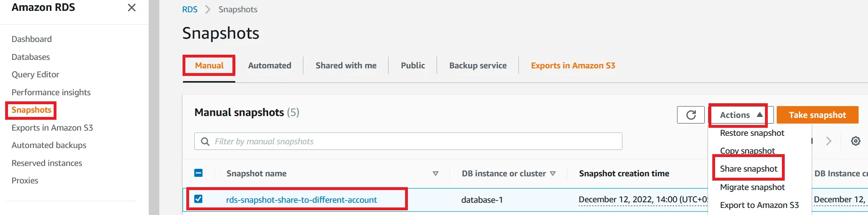Close the Amazon RDS navigation panel
The height and width of the screenshot is (215, 868).
pyautogui.click(x=132, y=8)
